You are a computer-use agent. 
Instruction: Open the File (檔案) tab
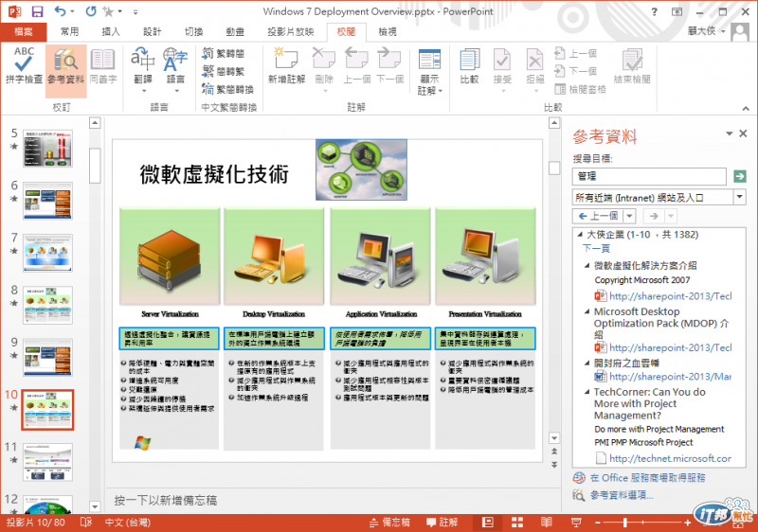point(24,32)
